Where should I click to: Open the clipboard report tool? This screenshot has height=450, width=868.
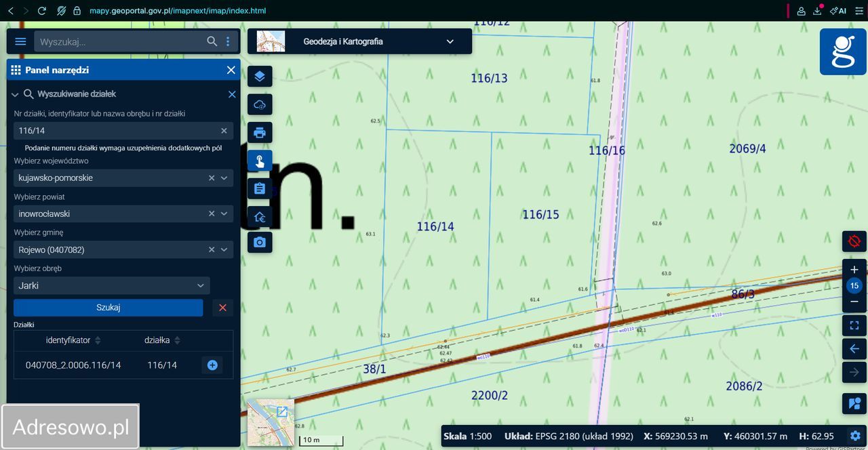coord(260,188)
